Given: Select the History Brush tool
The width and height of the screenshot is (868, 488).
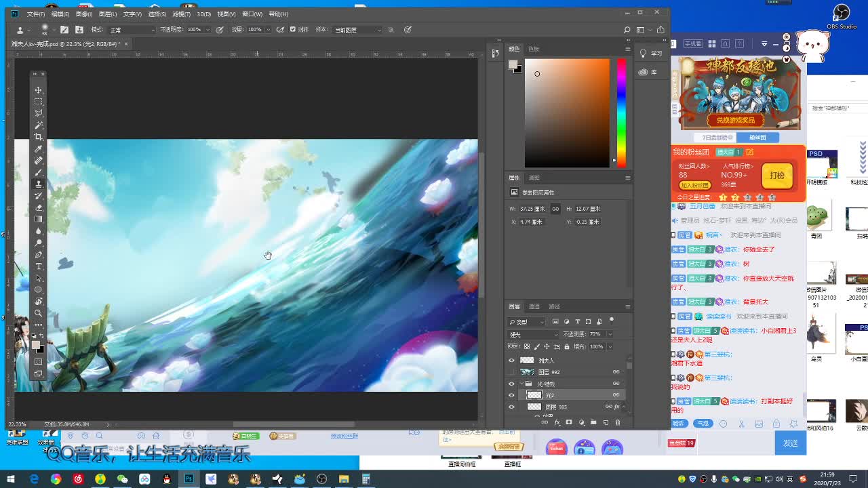Looking at the screenshot, I should point(39,196).
